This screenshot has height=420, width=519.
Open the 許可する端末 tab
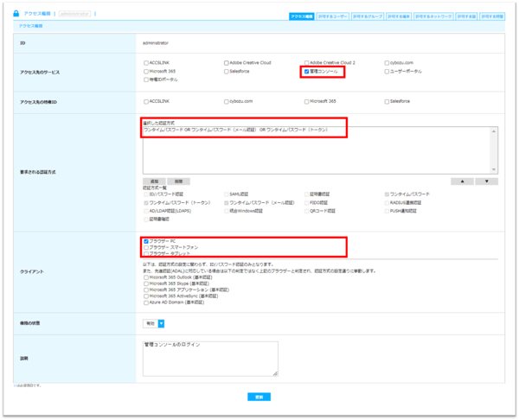coord(399,16)
